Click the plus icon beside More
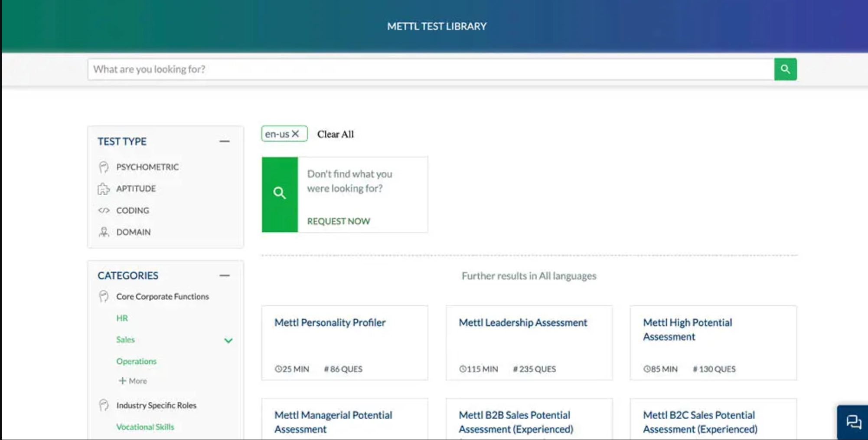868x440 pixels. point(122,381)
